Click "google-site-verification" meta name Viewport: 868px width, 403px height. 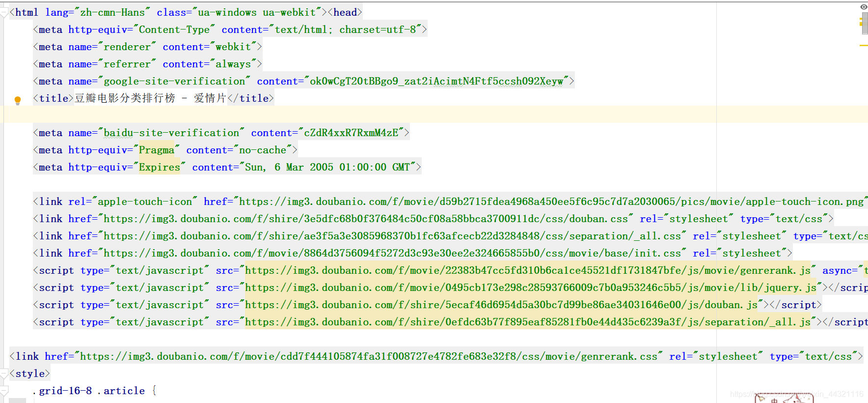pos(174,81)
